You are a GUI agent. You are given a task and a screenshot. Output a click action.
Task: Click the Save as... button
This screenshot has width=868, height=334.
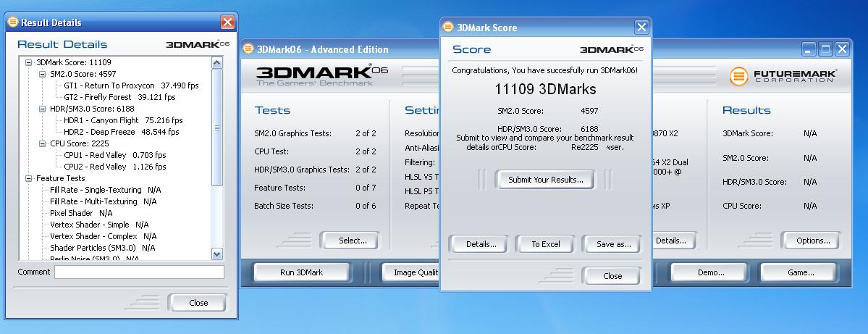click(612, 243)
